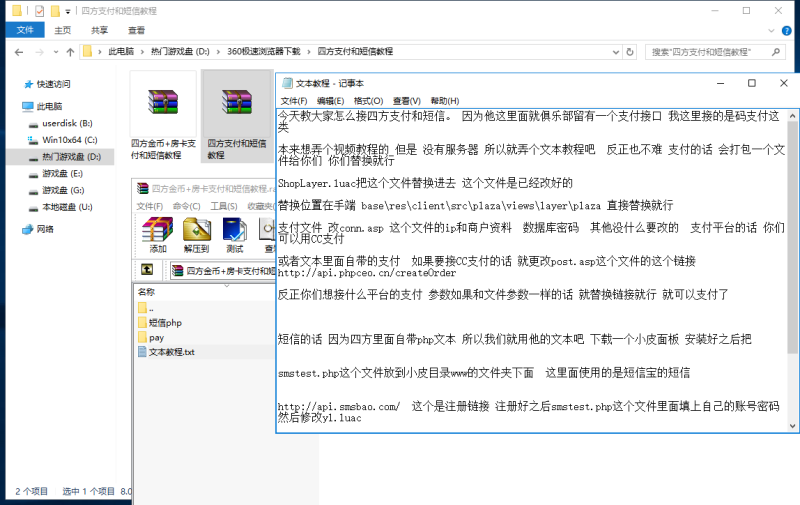Switch to the 主页 ribbon tab
This screenshot has width=800, height=505.
[x=63, y=30]
